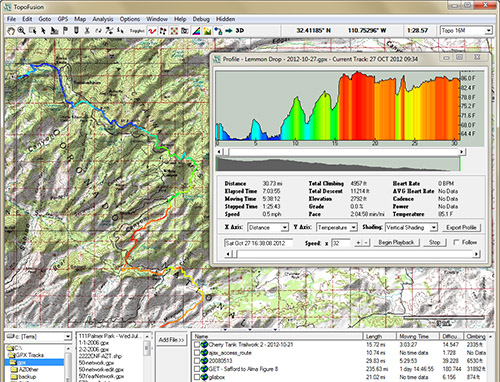
Task: Select file 2222CNF-AZT.shp
Action: pos(100,356)
